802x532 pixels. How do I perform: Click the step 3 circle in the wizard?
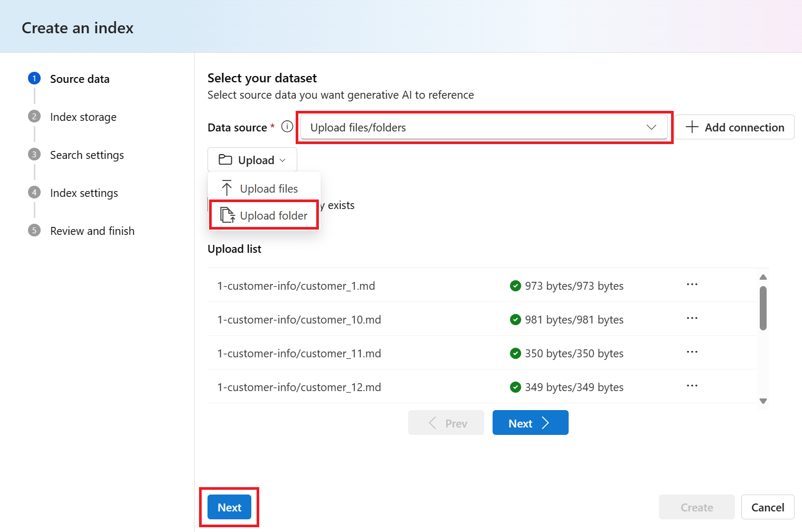pyautogui.click(x=34, y=155)
